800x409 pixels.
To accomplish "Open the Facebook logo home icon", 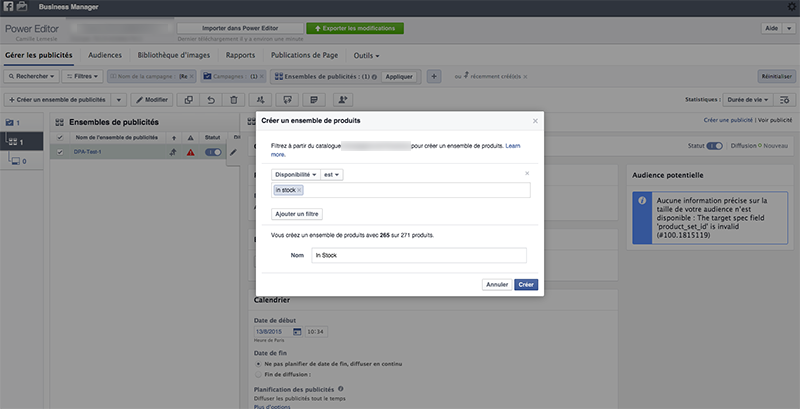I will [x=8, y=7].
